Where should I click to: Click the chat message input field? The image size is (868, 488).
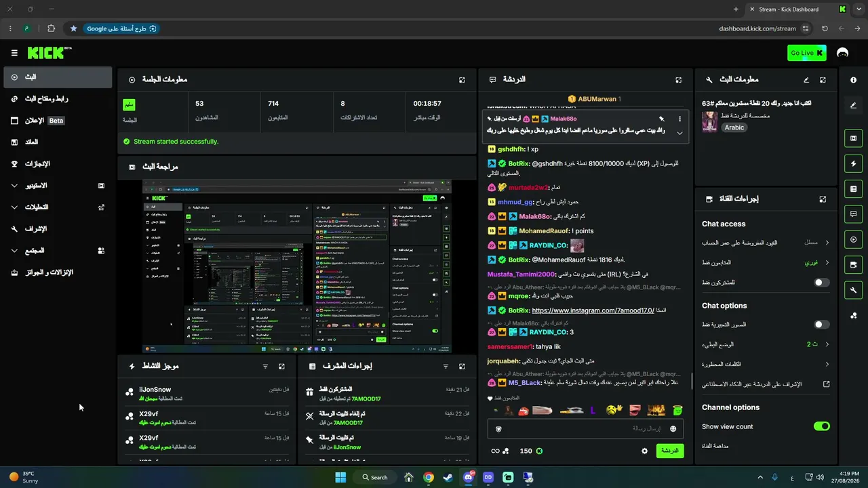585,429
